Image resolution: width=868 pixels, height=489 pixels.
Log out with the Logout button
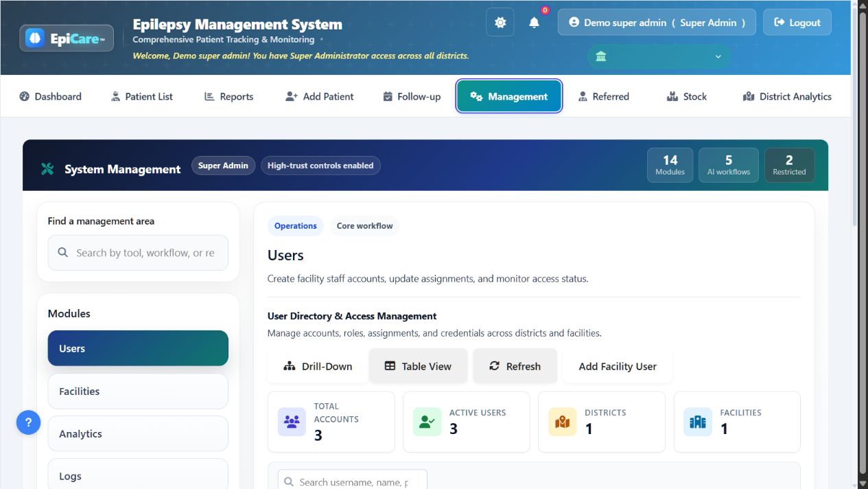797,23
